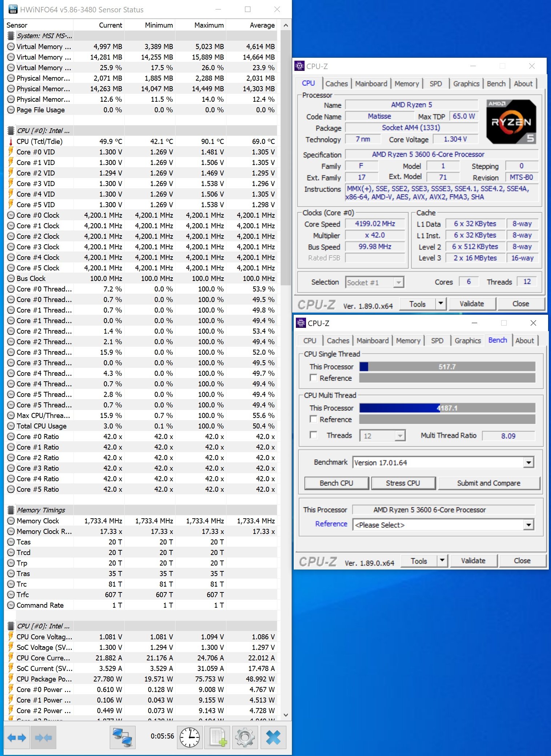Click the Memory Clock gauge icon
This screenshot has height=756, width=551.
(x=11, y=521)
